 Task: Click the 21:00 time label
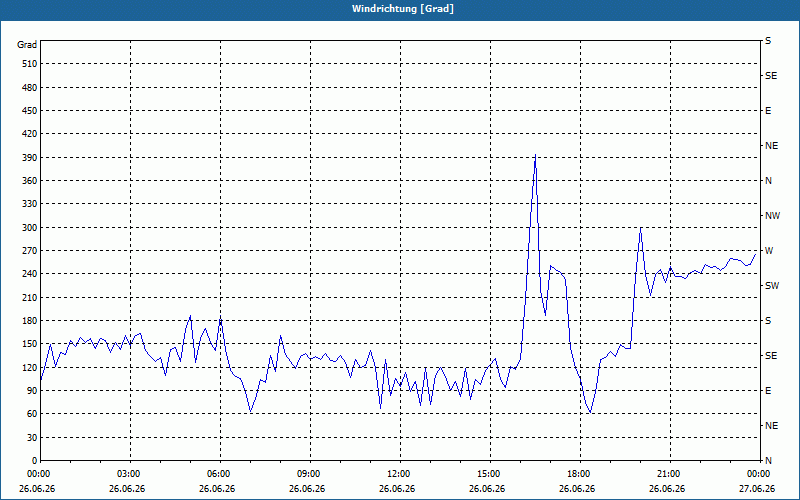(667, 474)
